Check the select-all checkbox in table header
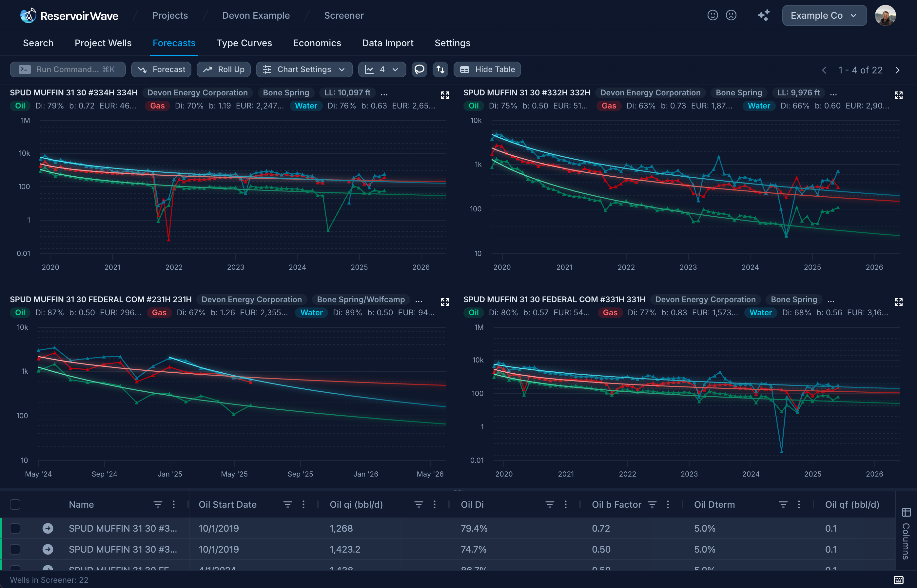 pyautogui.click(x=15, y=504)
